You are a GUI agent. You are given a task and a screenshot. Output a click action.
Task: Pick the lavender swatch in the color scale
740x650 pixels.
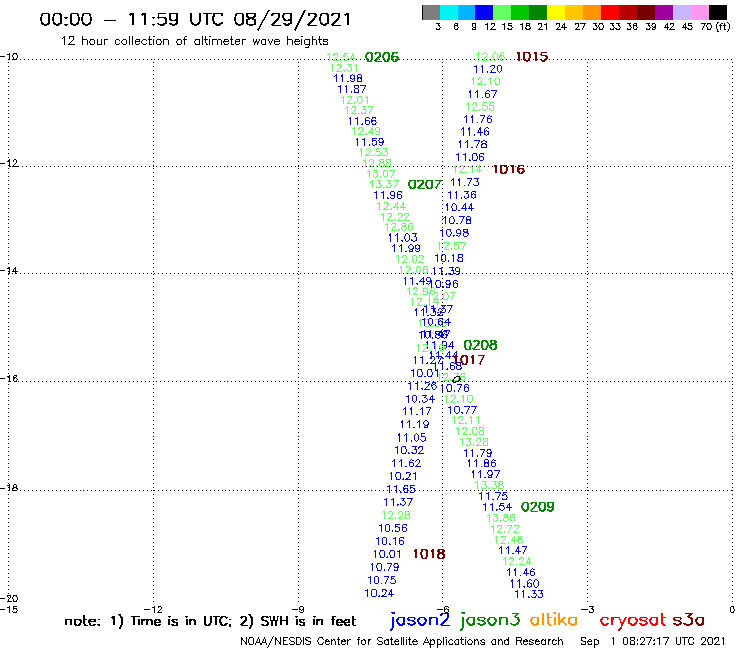[x=682, y=12]
